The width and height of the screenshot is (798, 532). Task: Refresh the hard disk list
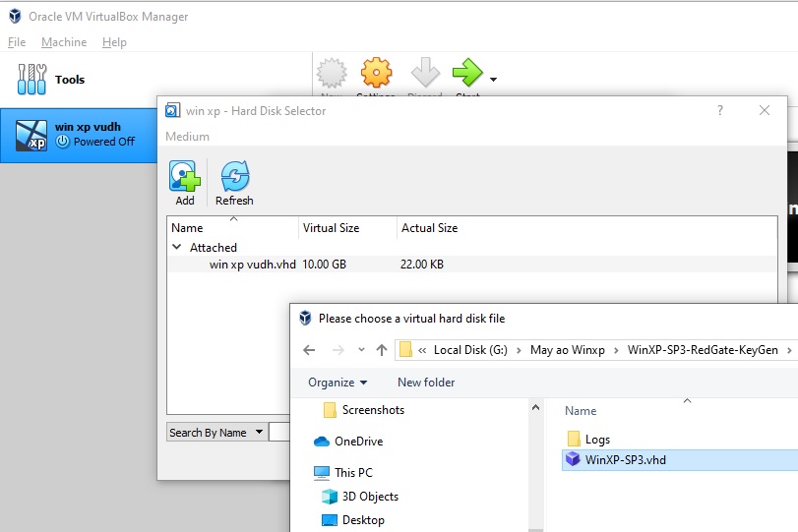(234, 183)
